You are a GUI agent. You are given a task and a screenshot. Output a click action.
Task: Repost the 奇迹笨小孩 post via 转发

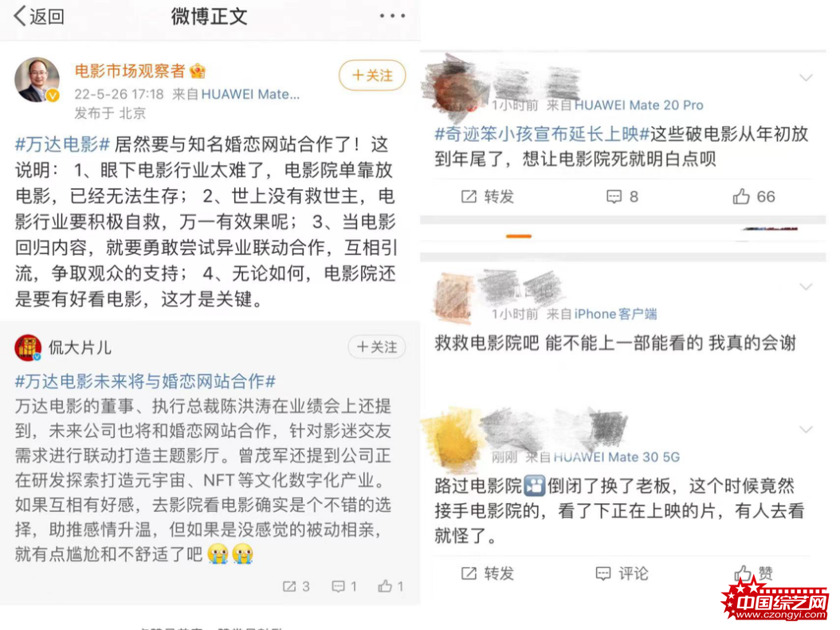pyautogui.click(x=488, y=197)
